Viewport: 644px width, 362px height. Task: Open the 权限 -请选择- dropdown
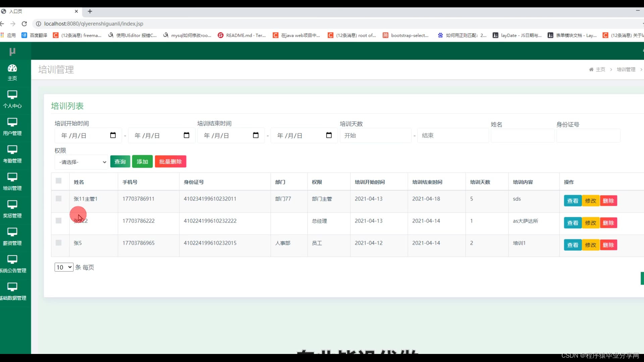point(81,162)
